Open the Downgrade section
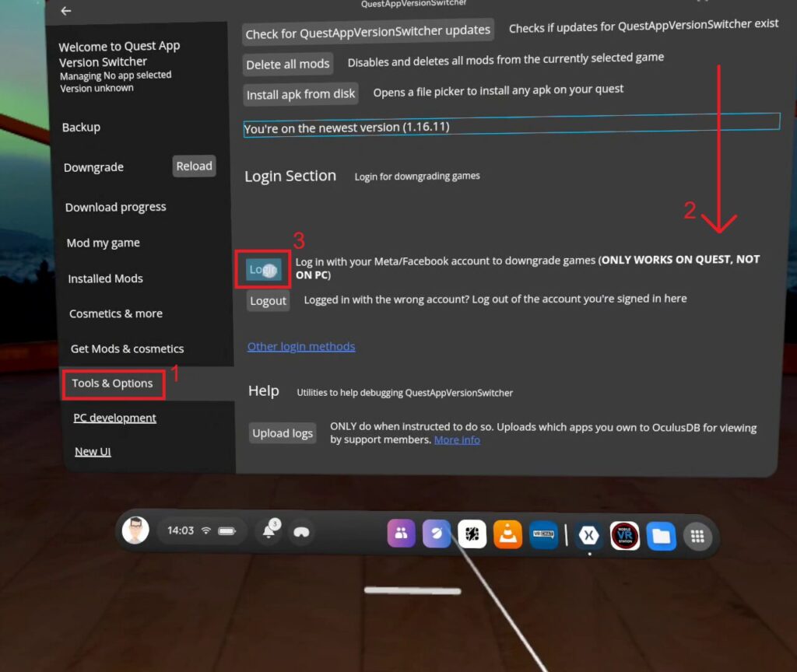 (x=93, y=167)
